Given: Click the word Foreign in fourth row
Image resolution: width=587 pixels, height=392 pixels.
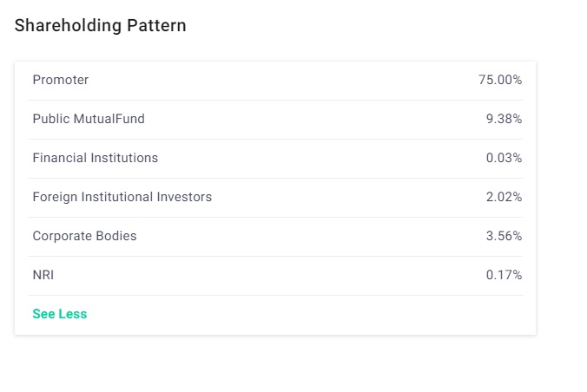Looking at the screenshot, I should click(55, 197).
